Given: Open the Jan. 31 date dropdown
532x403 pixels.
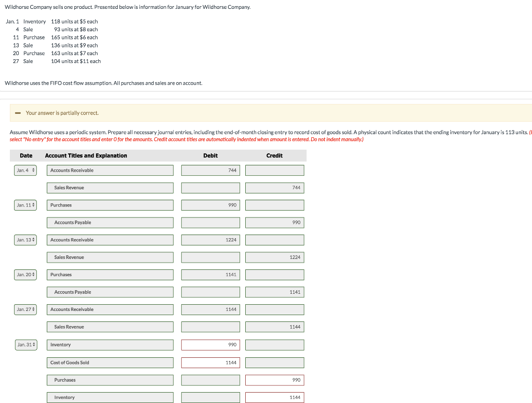Looking at the screenshot, I should tap(26, 345).
